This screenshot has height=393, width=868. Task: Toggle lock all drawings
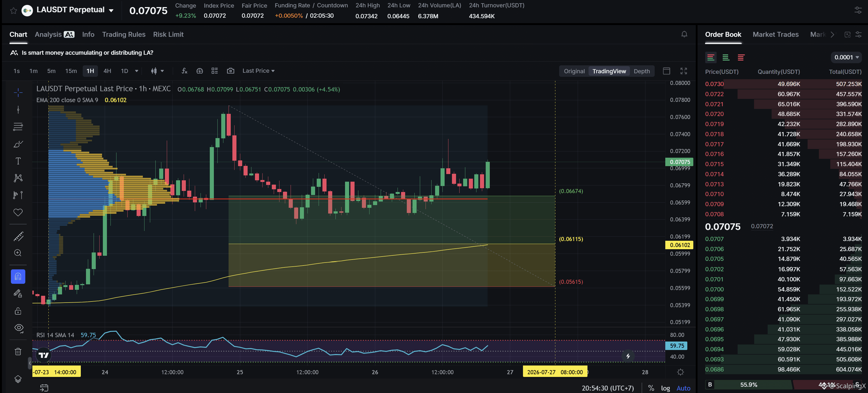[18, 311]
